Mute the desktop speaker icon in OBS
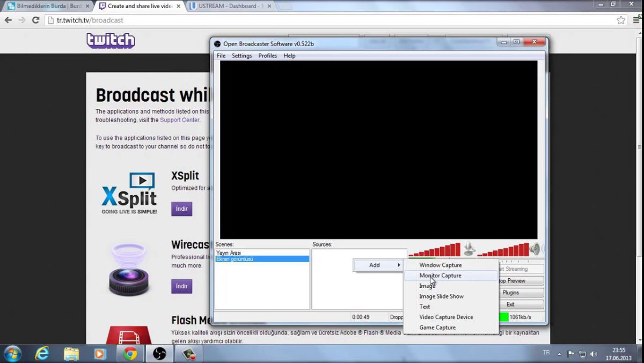Screen dimensions: 644x363 (x=535, y=249)
